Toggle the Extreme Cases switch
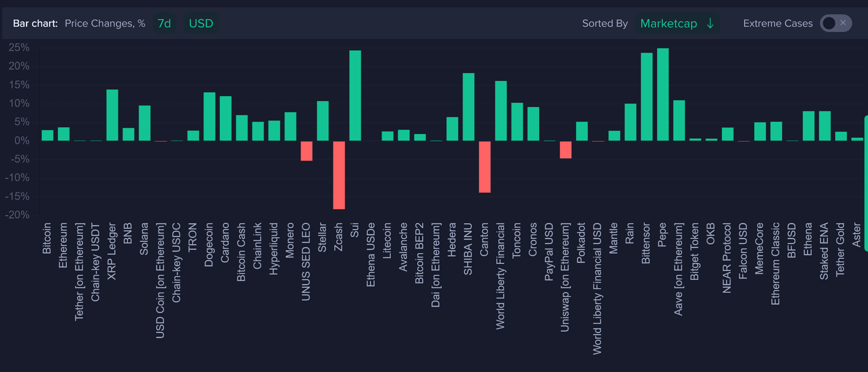The image size is (868, 372). point(836,23)
